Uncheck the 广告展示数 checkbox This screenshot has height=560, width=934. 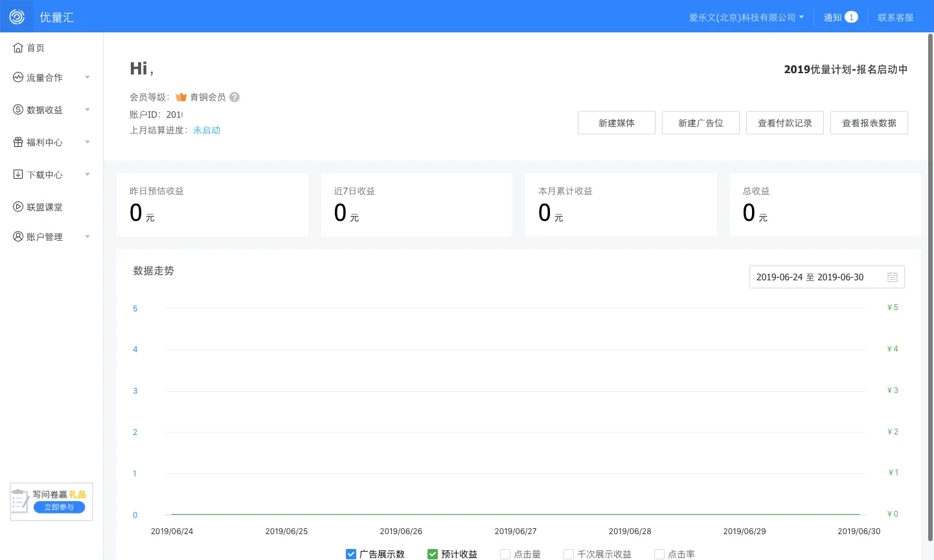point(351,554)
